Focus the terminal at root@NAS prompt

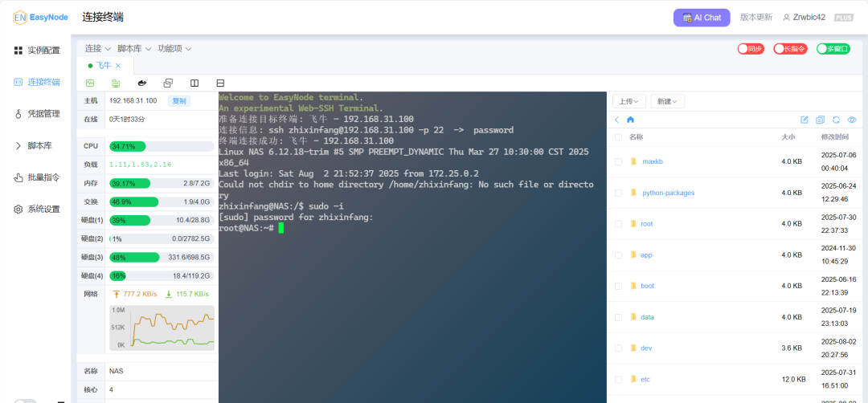[281, 228]
